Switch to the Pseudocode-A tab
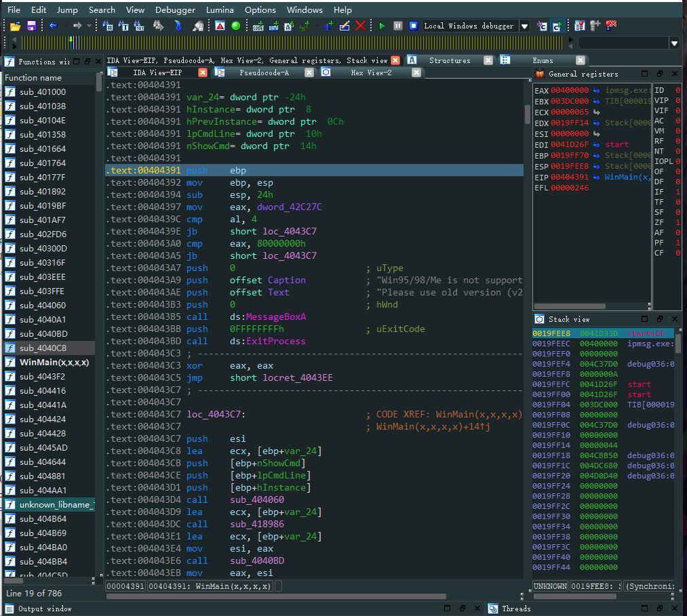Screen dimensions: 687x616 tap(263, 73)
